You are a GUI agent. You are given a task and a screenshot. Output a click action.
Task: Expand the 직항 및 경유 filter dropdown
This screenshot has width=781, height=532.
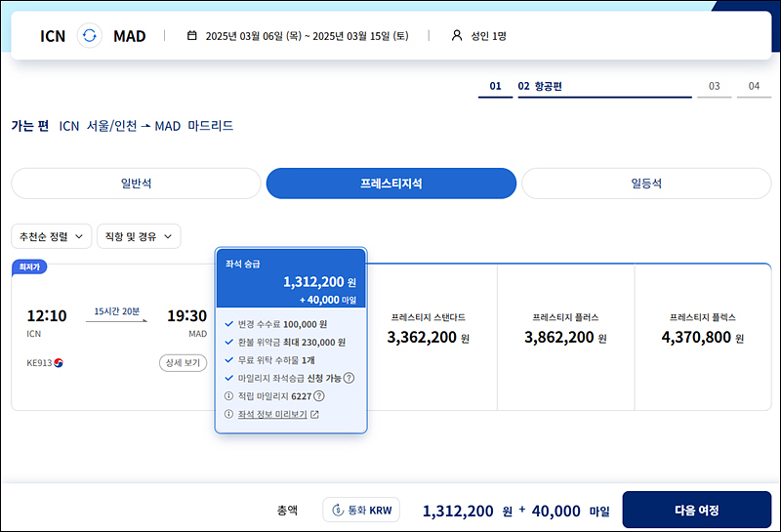click(x=139, y=236)
